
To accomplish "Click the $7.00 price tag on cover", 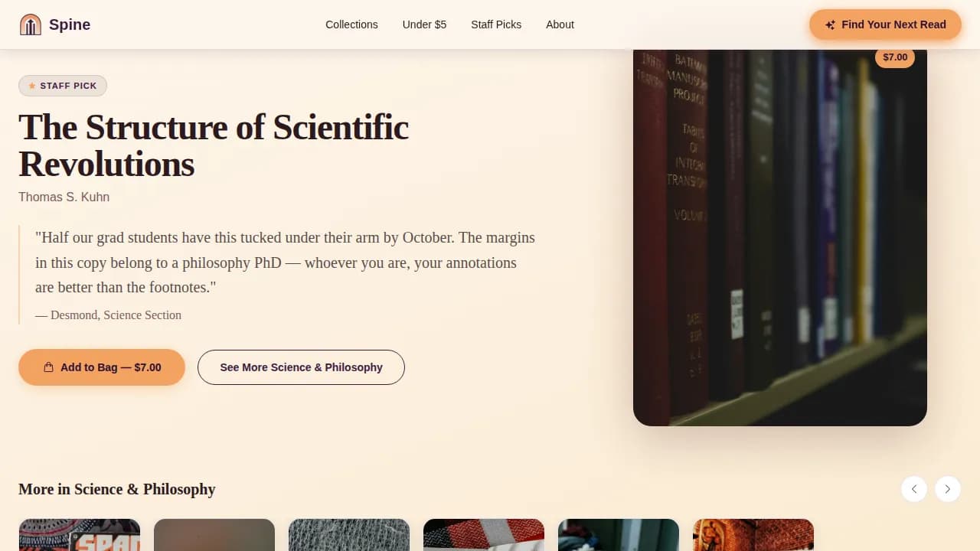I will 895,57.
